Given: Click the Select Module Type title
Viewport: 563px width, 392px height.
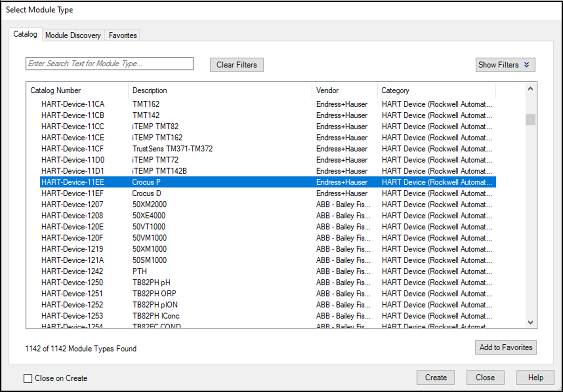Looking at the screenshot, I should tap(39, 10).
